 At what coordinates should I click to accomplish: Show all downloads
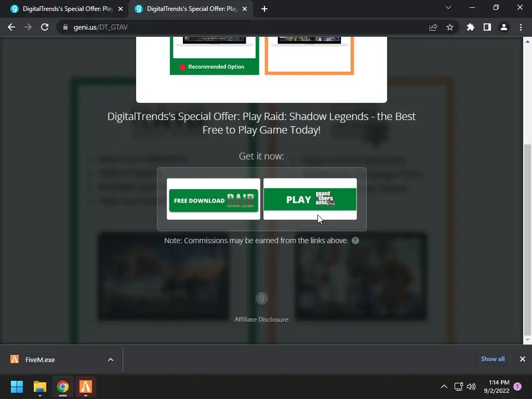[x=493, y=359]
